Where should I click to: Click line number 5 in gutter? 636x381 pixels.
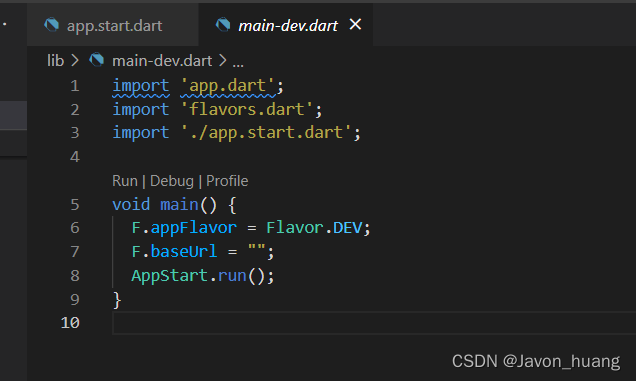click(x=75, y=204)
